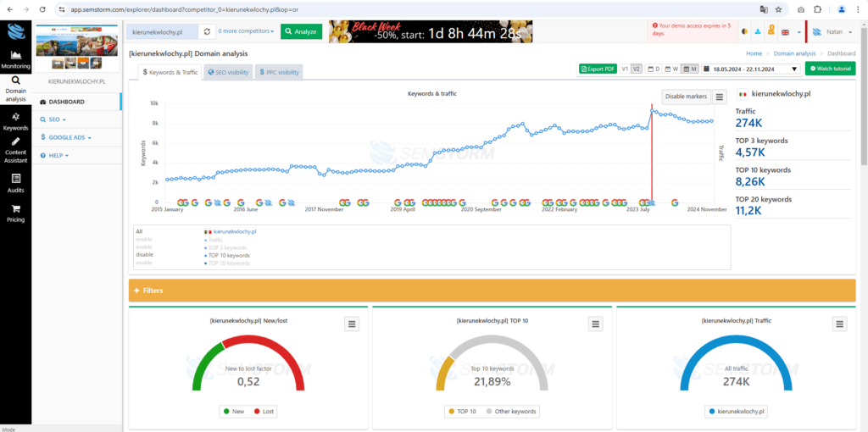Open Domain analysis in the sidebar
The image size is (868, 432).
15,88
